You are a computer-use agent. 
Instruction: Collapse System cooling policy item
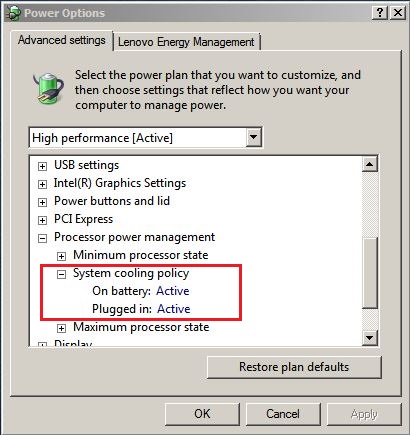61,274
